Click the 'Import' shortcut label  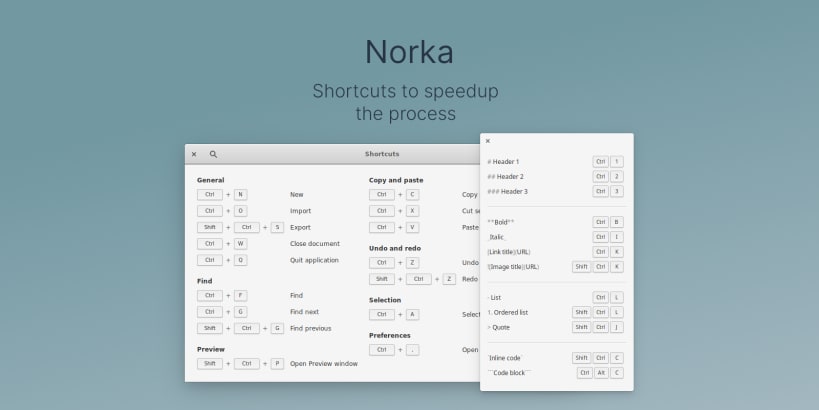(x=300, y=211)
